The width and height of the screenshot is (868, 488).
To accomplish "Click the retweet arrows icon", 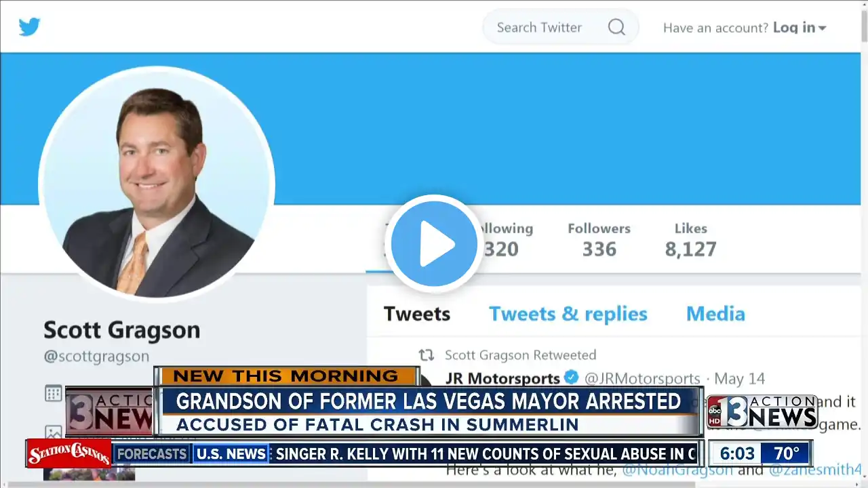I will point(426,355).
